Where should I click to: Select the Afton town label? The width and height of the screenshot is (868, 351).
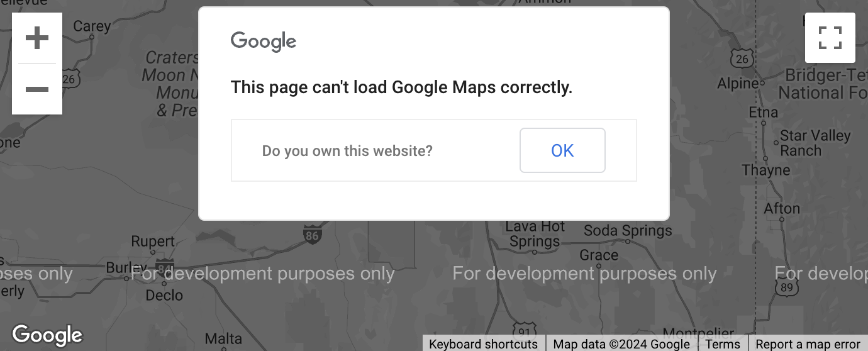point(782,208)
